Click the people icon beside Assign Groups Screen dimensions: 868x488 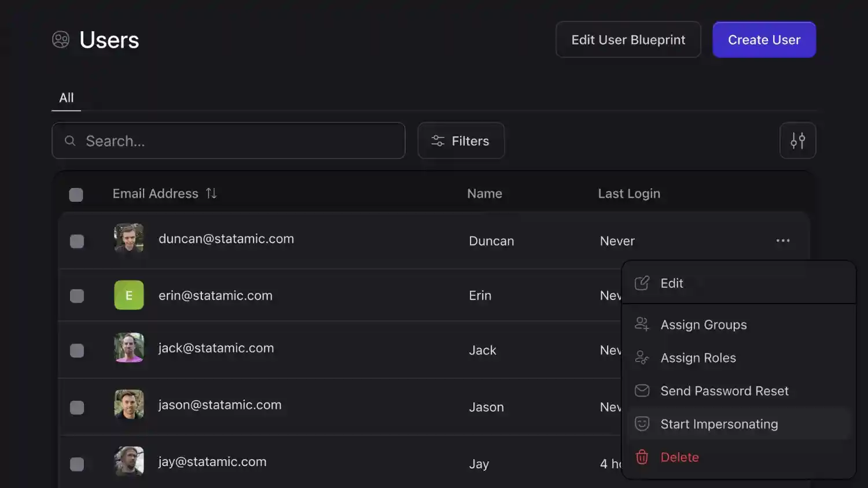click(x=641, y=324)
